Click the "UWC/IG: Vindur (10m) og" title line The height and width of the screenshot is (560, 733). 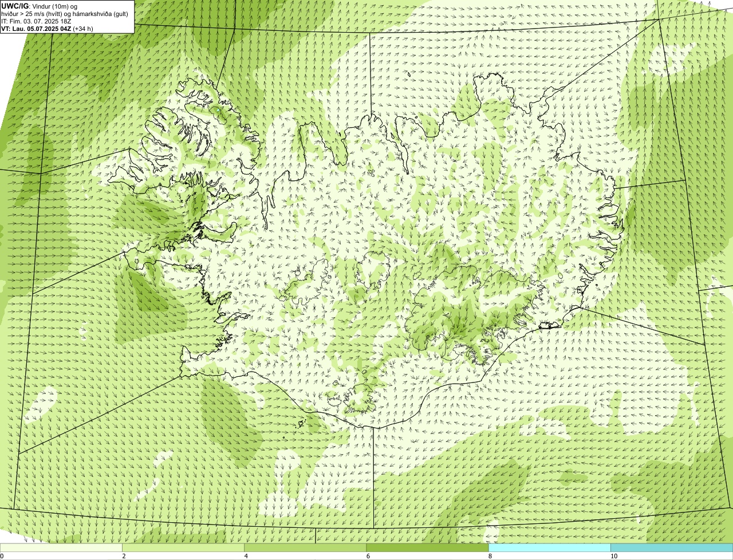pos(40,6)
